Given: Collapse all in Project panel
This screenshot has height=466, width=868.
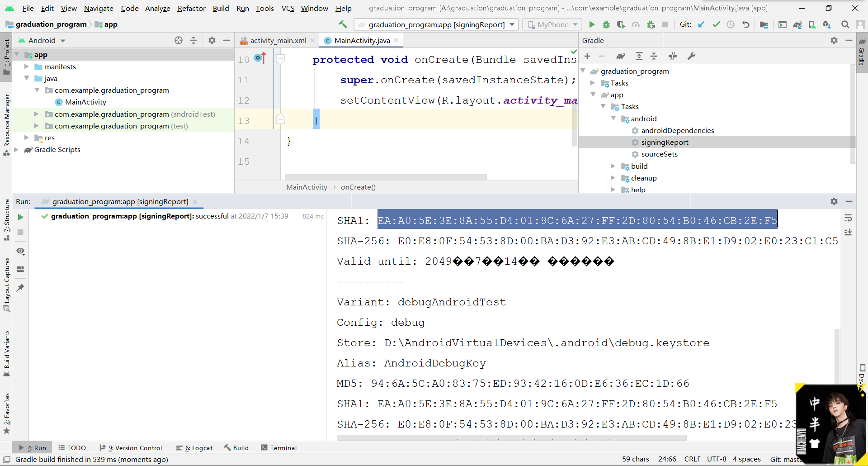Looking at the screenshot, I should click(193, 40).
